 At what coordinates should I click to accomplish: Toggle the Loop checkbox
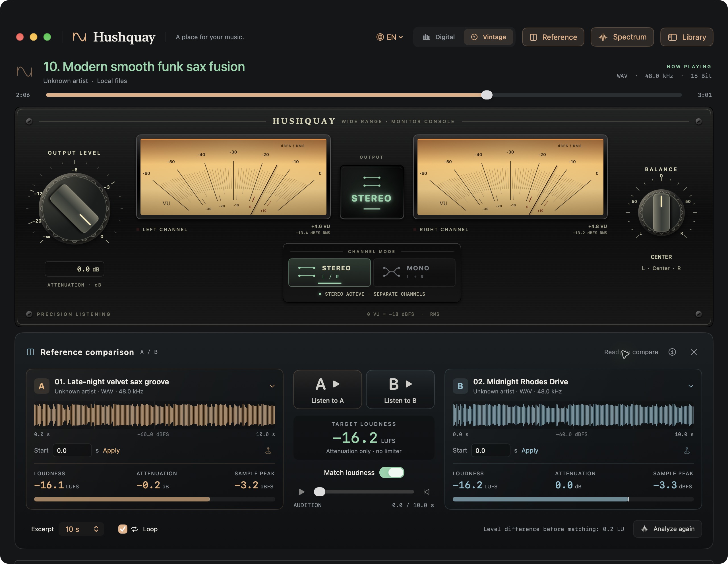[x=123, y=529]
